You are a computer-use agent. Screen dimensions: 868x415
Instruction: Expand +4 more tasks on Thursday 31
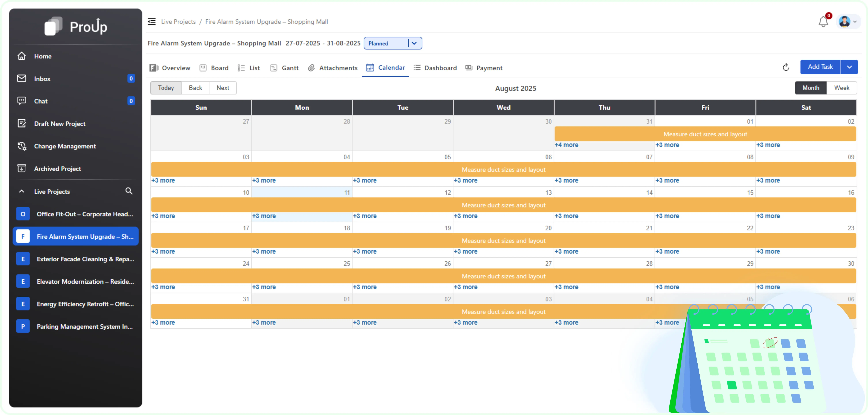coord(567,145)
